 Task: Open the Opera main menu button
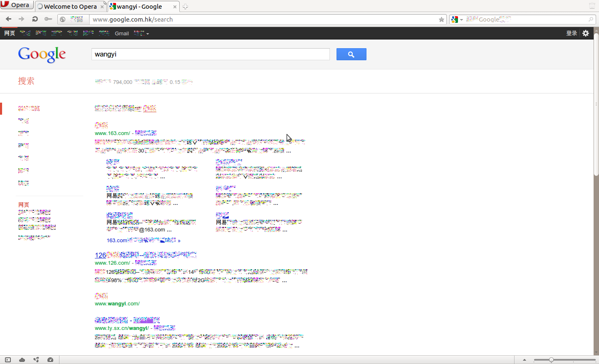tap(17, 5)
